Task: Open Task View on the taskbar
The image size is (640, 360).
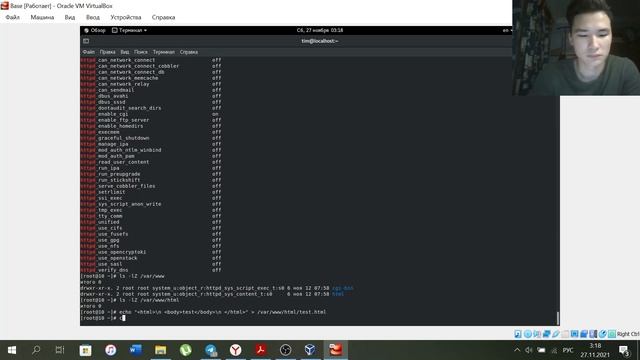Action: (x=60, y=350)
